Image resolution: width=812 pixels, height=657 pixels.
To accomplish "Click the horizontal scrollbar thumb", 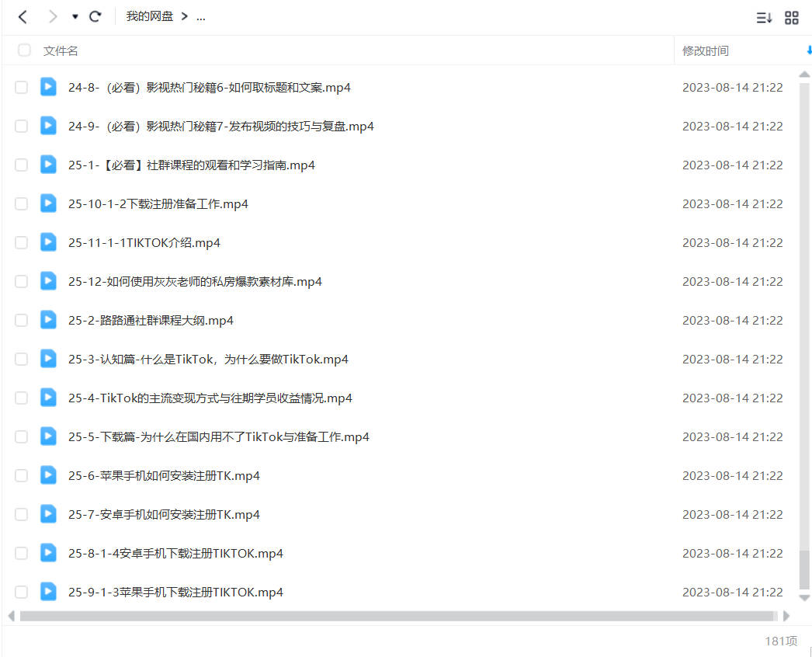I will (x=397, y=616).
